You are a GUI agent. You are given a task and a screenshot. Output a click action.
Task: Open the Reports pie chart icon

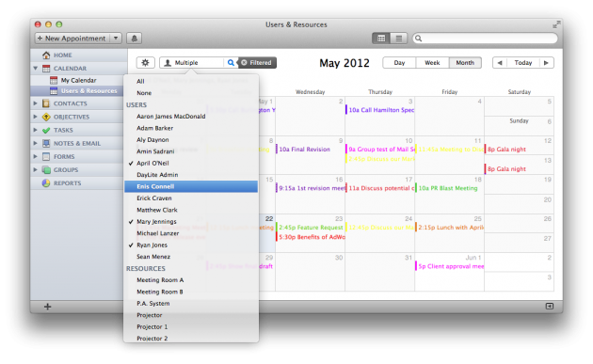coord(46,183)
